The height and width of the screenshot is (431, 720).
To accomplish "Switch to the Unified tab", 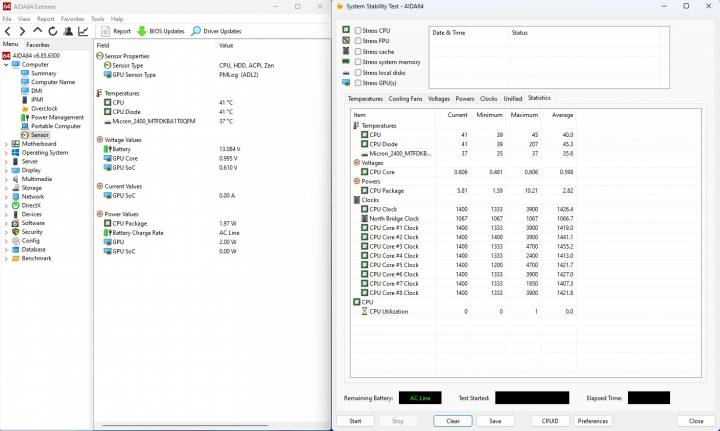I will [512, 99].
